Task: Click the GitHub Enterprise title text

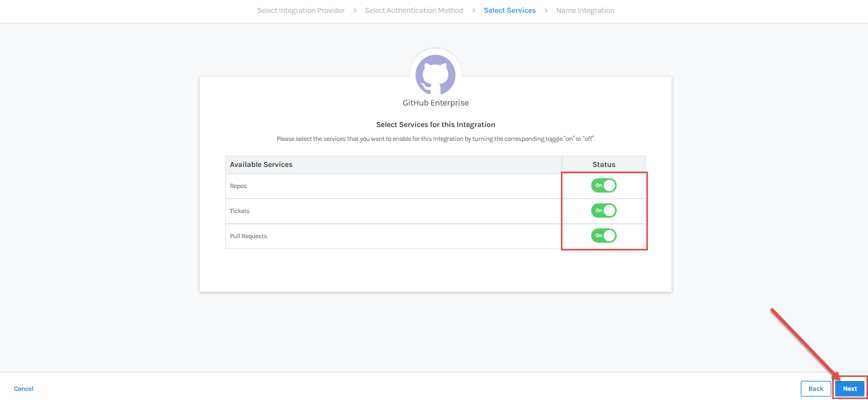Action: click(x=436, y=103)
